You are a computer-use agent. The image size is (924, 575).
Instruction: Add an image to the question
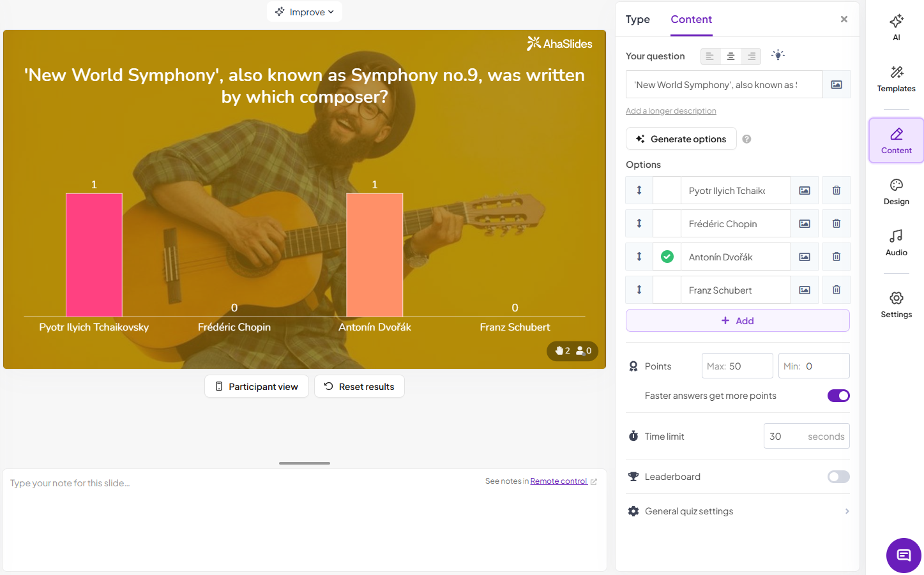click(836, 84)
